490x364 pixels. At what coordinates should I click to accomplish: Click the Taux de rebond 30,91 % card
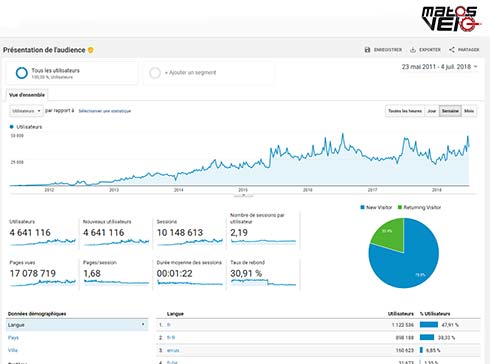click(x=263, y=273)
